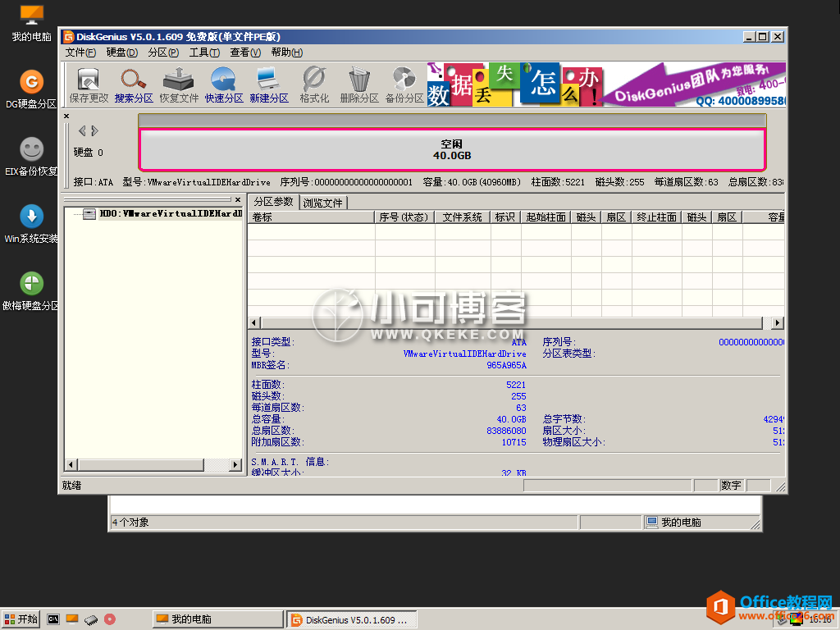Click the 保存更改 (Save Changes) toolbar icon
This screenshot has width=840, height=630.
coord(89,85)
